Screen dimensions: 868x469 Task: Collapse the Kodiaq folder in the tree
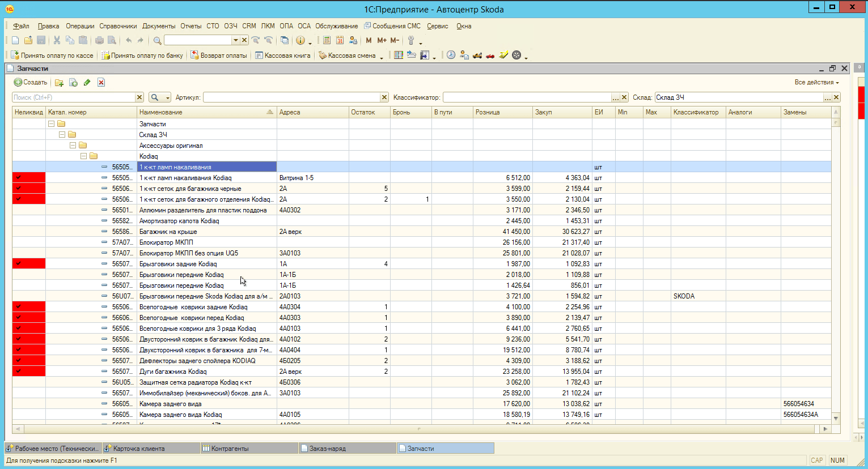click(84, 156)
